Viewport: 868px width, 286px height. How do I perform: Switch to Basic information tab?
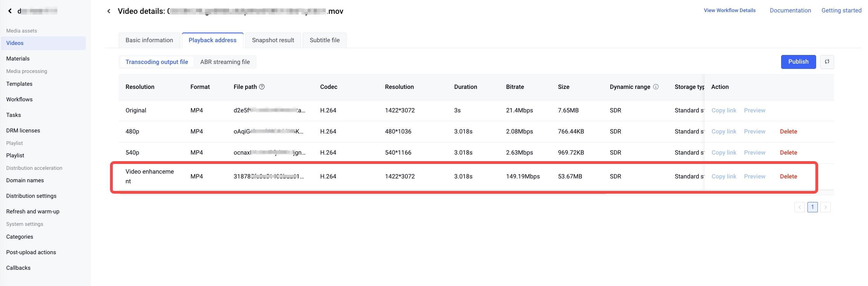pyautogui.click(x=149, y=40)
